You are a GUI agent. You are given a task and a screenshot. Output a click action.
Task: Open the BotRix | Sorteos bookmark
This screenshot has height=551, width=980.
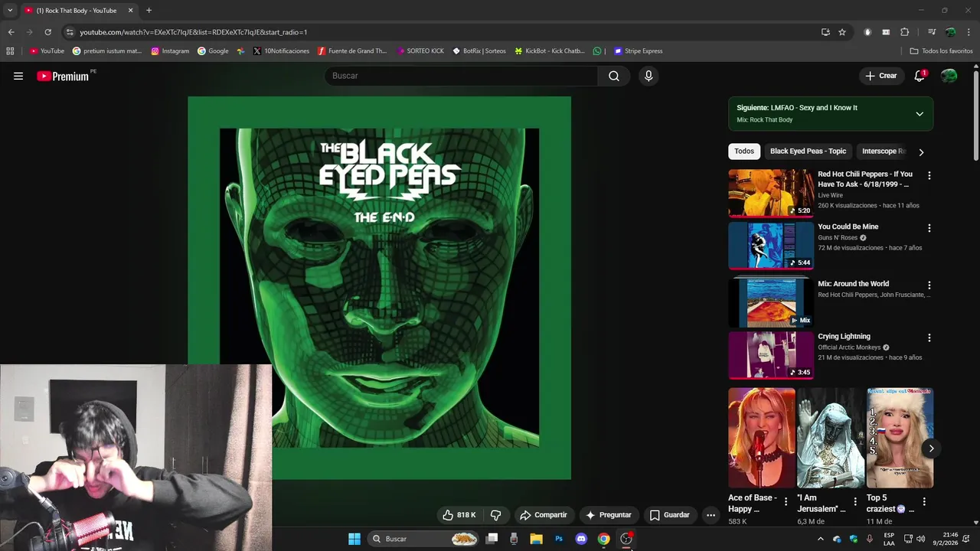coord(479,51)
